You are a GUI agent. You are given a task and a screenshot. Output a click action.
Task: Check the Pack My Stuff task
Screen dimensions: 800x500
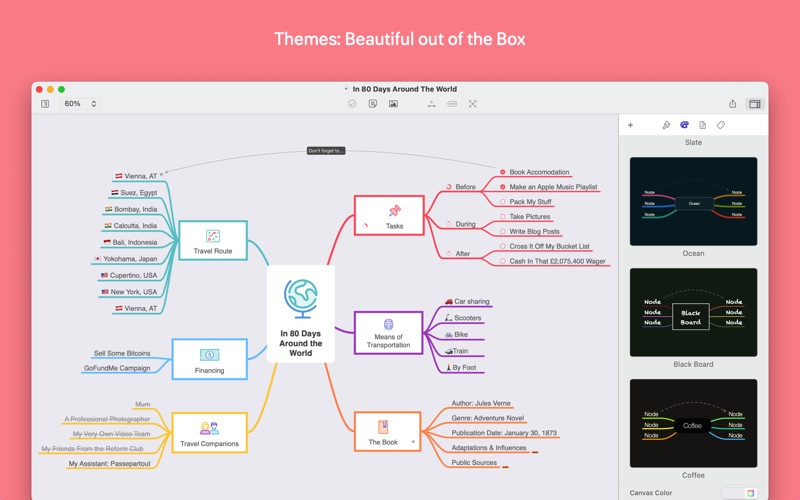tap(503, 202)
